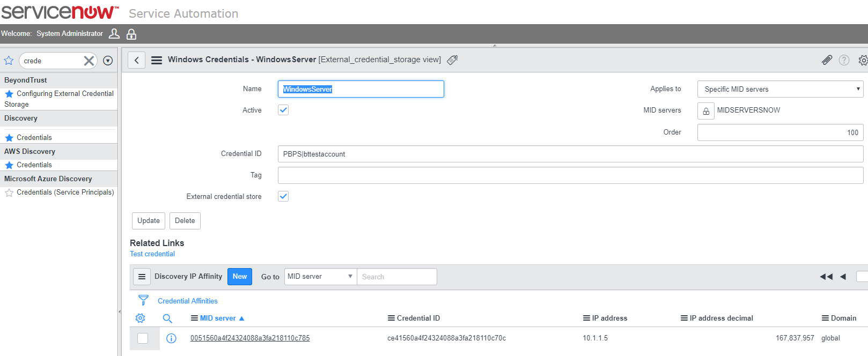
Task: Open the help question mark icon
Action: 844,60
